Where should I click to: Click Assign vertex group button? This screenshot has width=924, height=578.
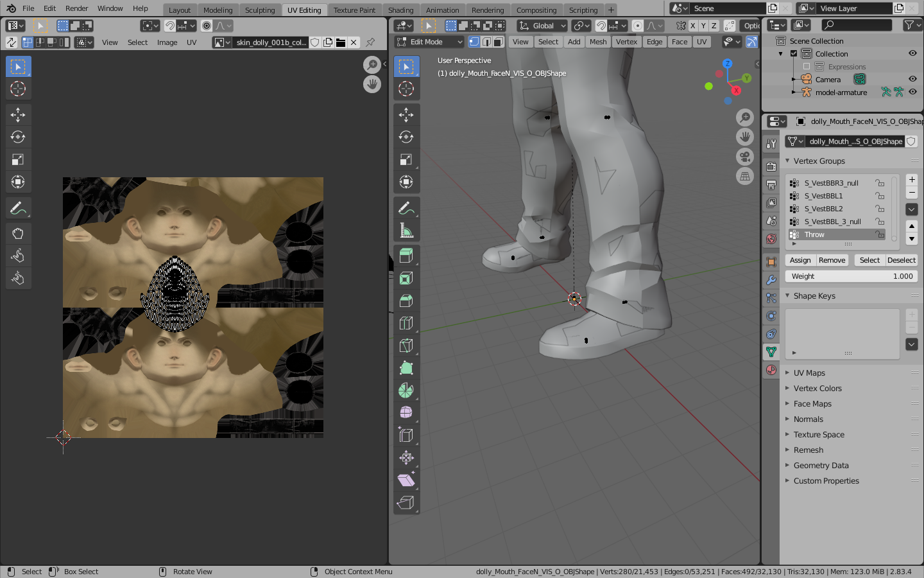click(x=800, y=260)
